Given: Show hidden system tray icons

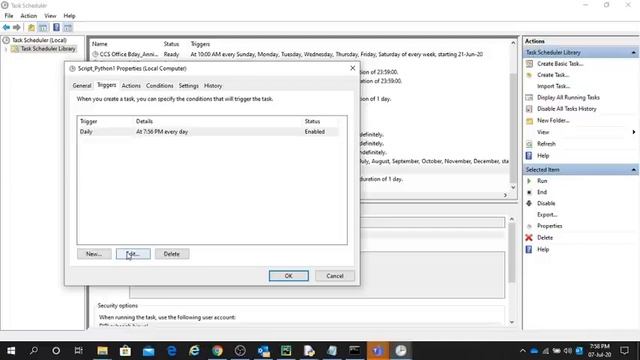Looking at the screenshot, I should pyautogui.click(x=522, y=351).
